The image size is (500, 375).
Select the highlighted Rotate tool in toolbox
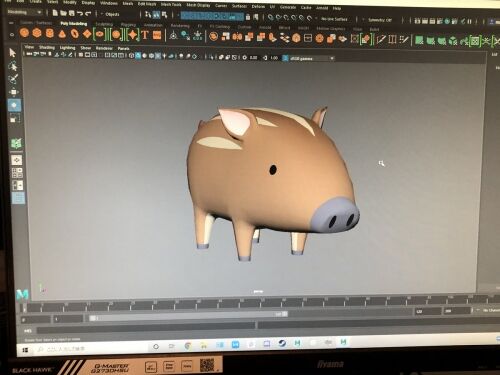14,105
